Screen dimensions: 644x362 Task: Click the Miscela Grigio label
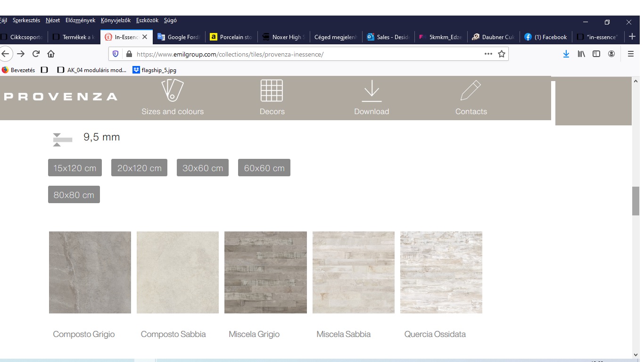[254, 334]
